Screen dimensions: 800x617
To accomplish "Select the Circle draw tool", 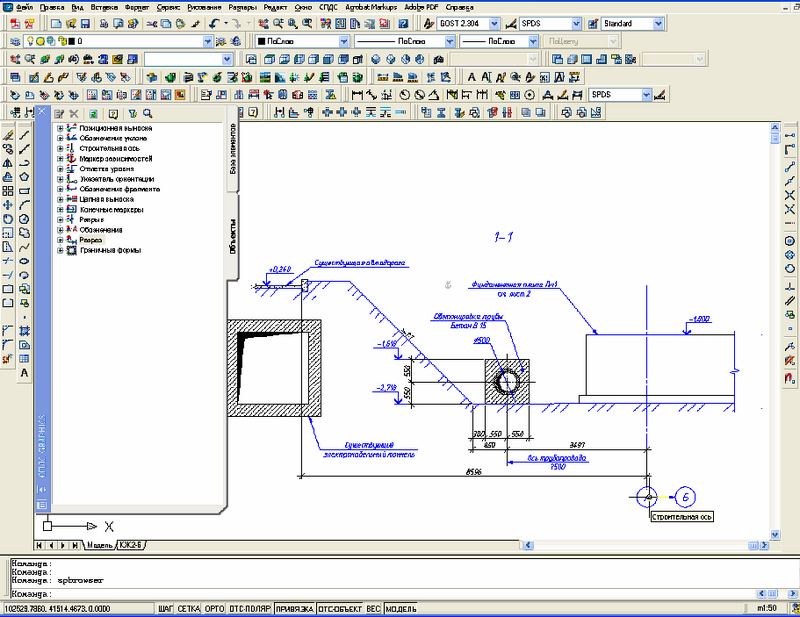I will click(x=24, y=219).
